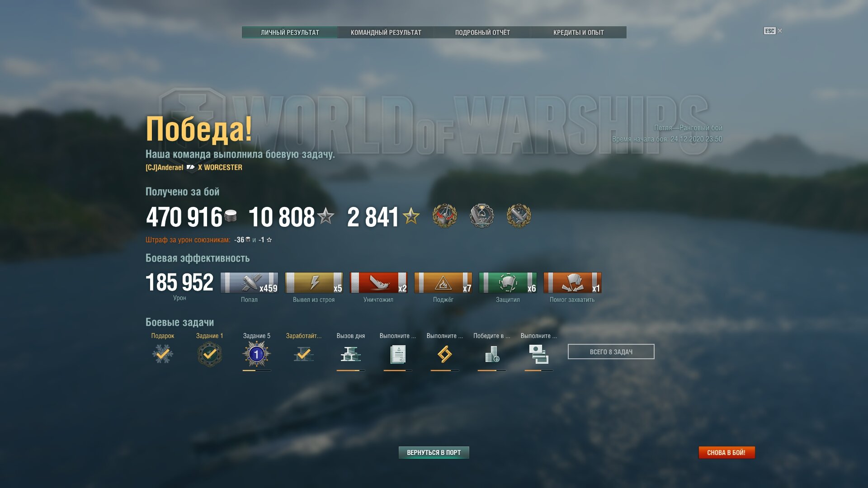Switch to Командный результат tab
The image size is (868, 488).
(x=386, y=33)
